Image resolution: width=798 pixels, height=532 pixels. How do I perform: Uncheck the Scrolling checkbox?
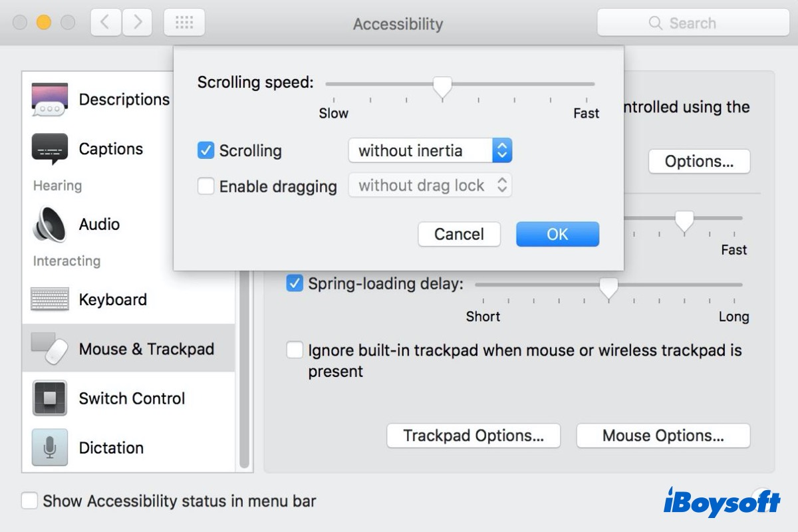click(x=205, y=151)
